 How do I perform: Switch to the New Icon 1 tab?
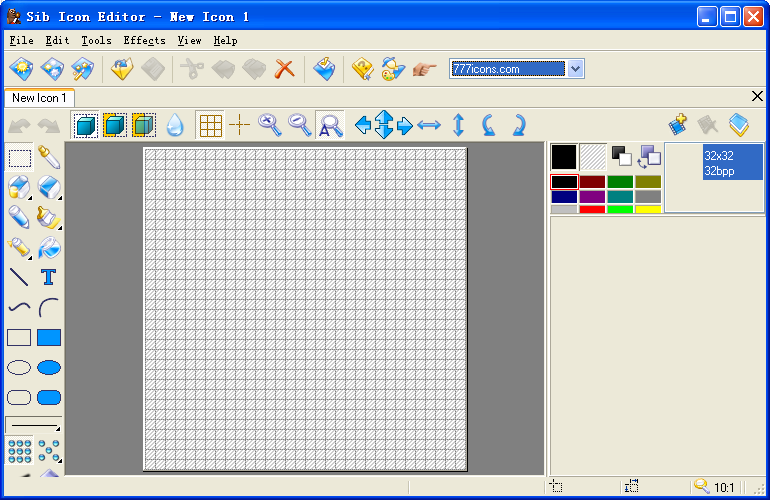click(x=39, y=98)
